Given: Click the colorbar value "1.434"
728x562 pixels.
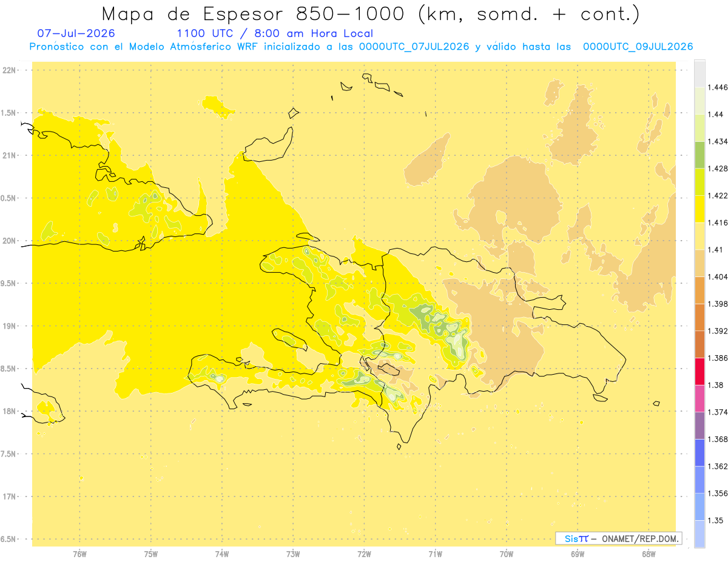Looking at the screenshot, I should pos(718,142).
